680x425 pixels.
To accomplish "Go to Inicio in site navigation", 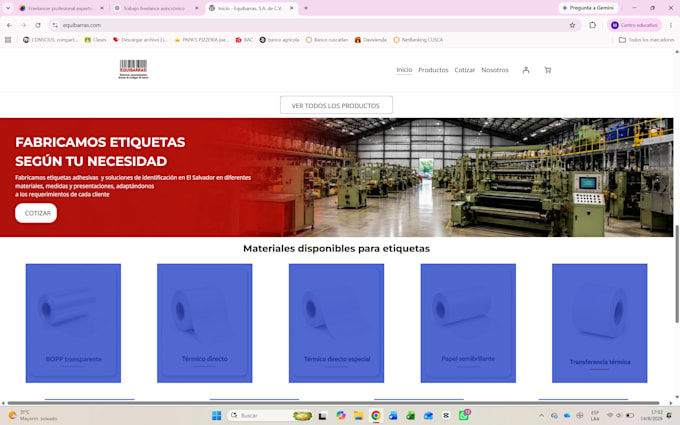I will pos(404,70).
